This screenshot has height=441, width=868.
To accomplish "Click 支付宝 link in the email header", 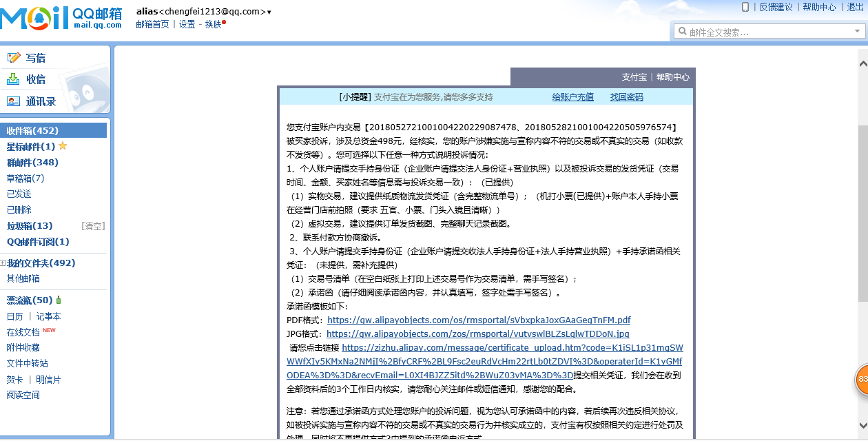I will [x=634, y=77].
